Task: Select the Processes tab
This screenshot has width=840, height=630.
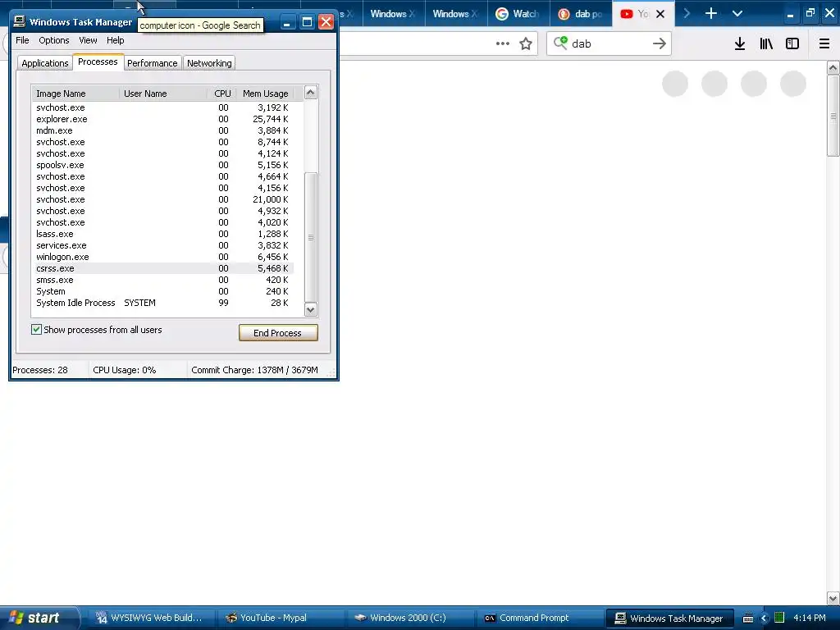Action: click(x=98, y=62)
